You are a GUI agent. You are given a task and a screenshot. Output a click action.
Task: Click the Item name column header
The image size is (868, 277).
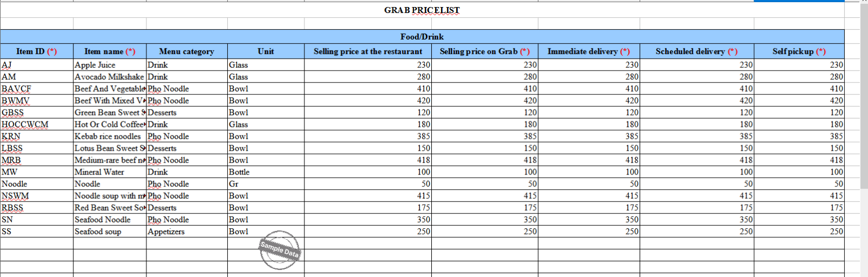coord(110,51)
